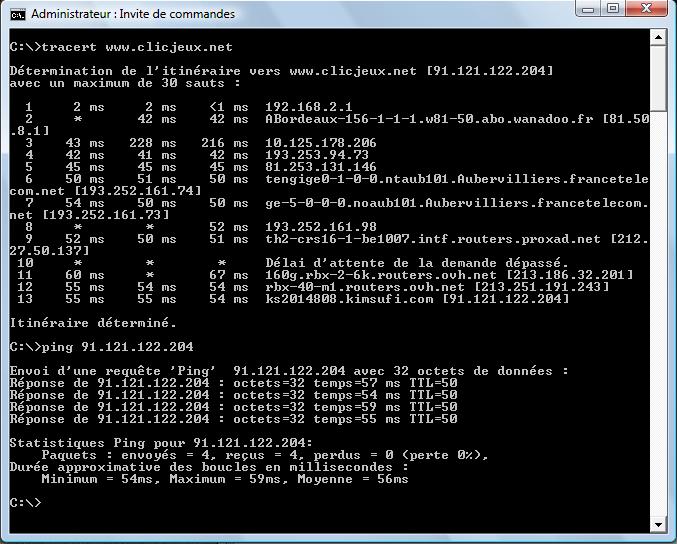Click the 'Statistiques Ping pour 91.121.122.204' line
677x544 pixels.
click(x=160, y=443)
